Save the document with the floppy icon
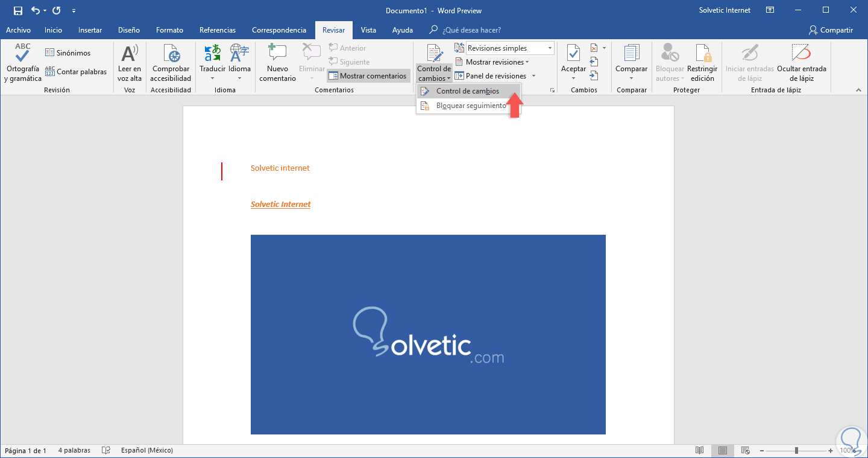The width and height of the screenshot is (868, 458). point(18,10)
